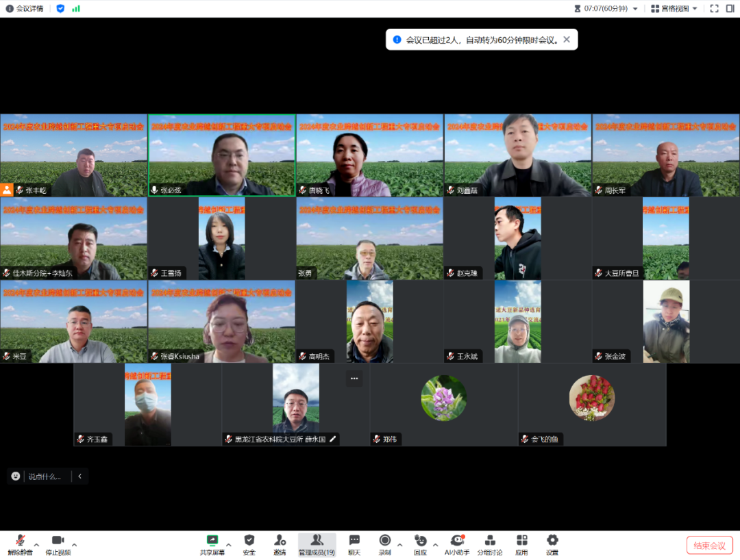Screen dimensions: 740x560
Task: Click the 邀请 invite icon
Action: click(280, 544)
